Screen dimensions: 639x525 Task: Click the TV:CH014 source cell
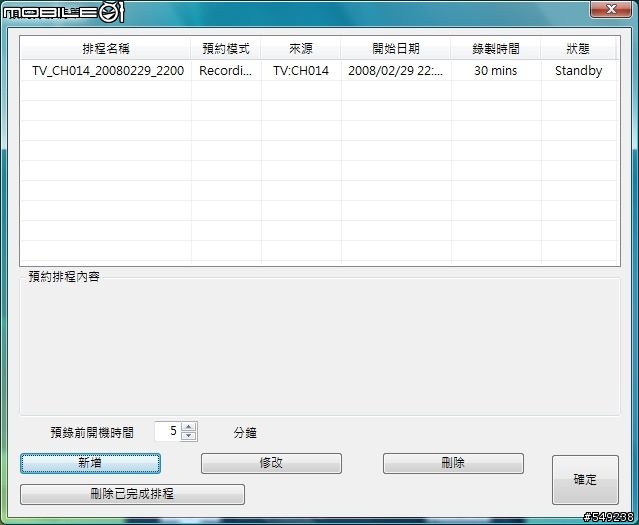click(x=301, y=71)
